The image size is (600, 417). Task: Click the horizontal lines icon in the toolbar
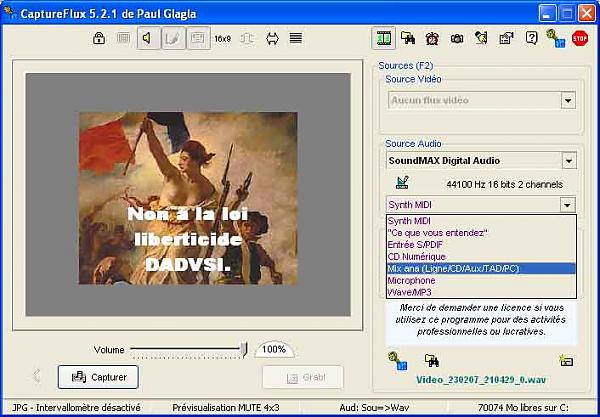[x=296, y=39]
